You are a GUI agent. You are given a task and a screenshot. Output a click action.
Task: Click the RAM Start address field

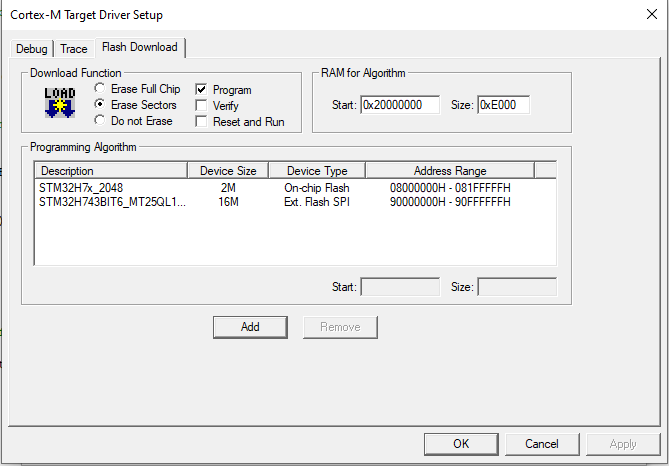[400, 105]
